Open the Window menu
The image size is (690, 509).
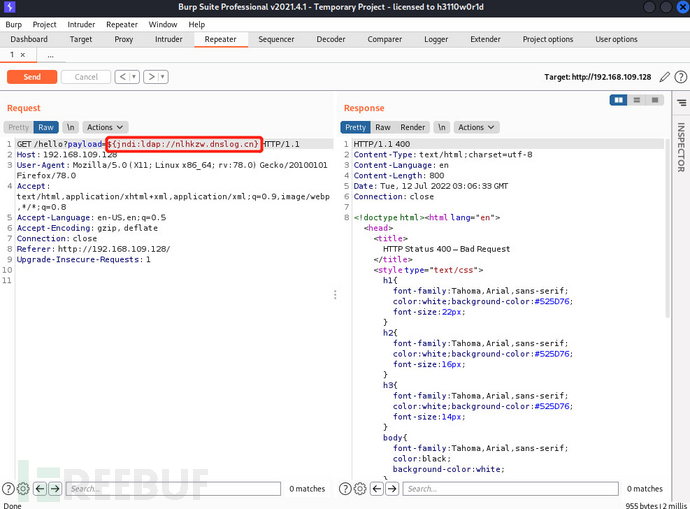[163, 25]
